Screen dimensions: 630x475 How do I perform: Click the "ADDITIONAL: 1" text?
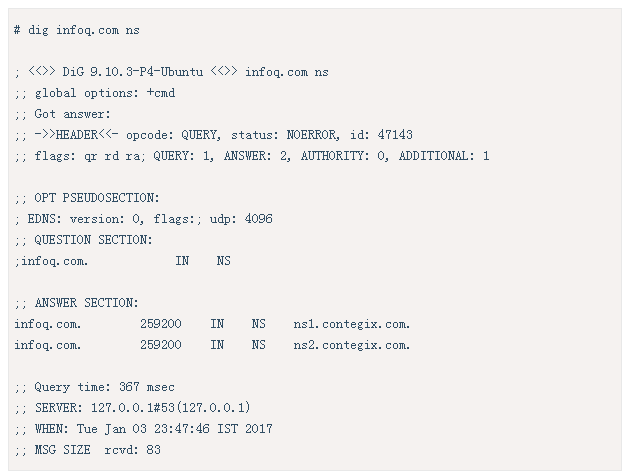444,156
